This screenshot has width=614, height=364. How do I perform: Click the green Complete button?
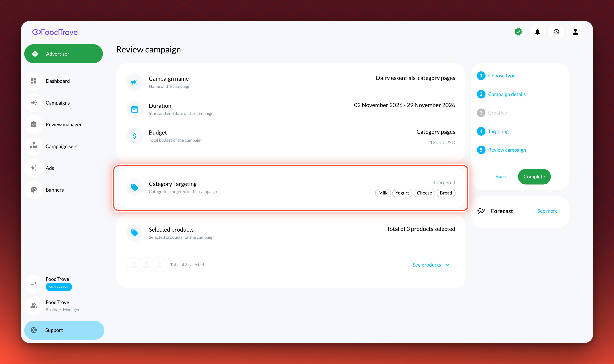pyautogui.click(x=534, y=177)
